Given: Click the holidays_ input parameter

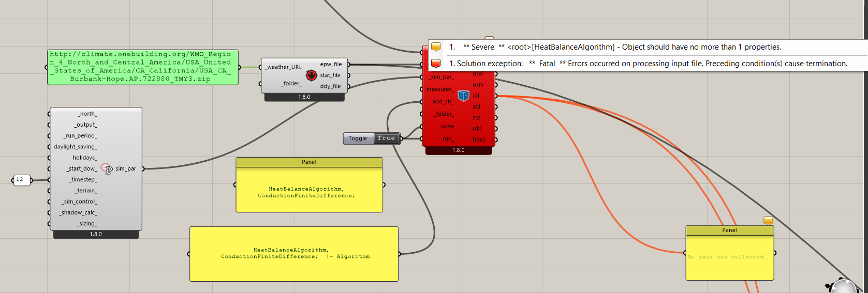Looking at the screenshot, I should pos(84,158).
